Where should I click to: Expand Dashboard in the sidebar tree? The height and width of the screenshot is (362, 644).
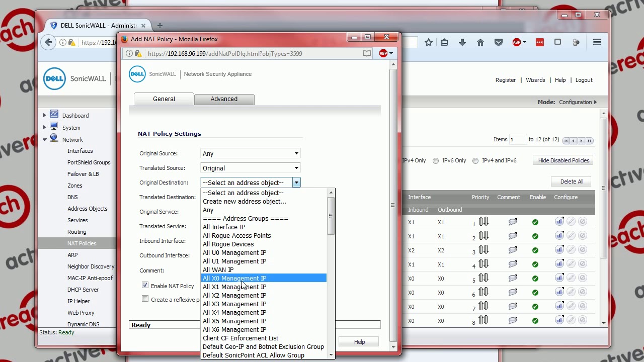44,116
